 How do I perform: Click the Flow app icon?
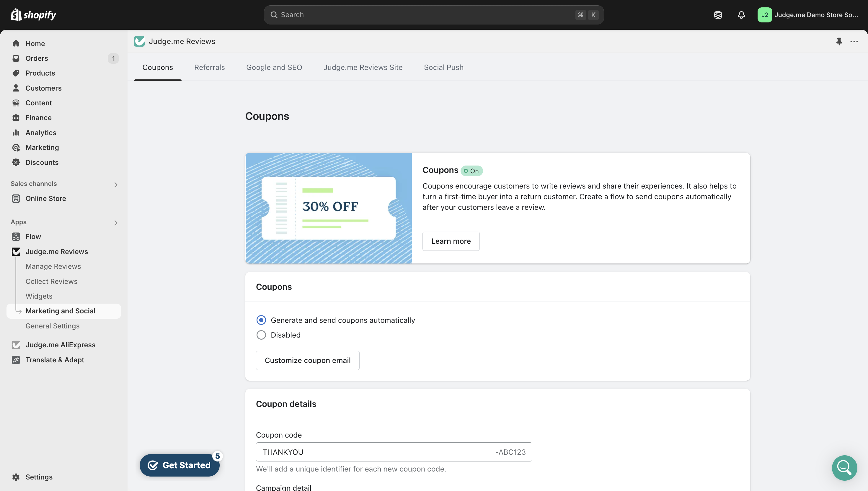[16, 237]
